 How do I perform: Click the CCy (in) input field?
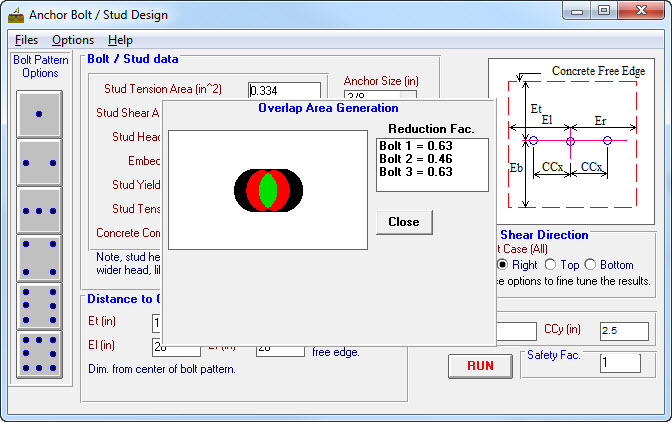pos(624,331)
